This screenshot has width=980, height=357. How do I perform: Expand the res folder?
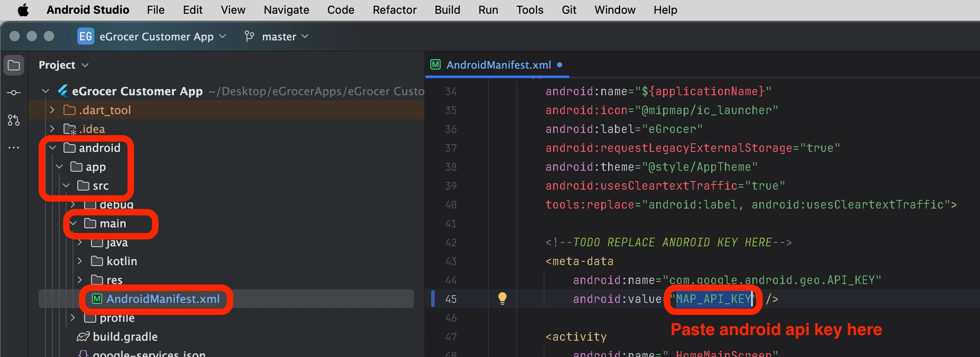click(x=80, y=280)
